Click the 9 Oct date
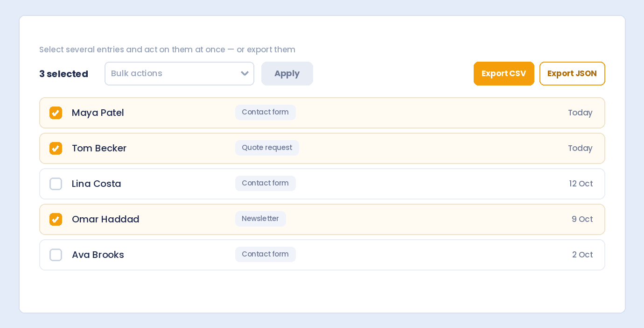The width and height of the screenshot is (644, 328). point(582,219)
